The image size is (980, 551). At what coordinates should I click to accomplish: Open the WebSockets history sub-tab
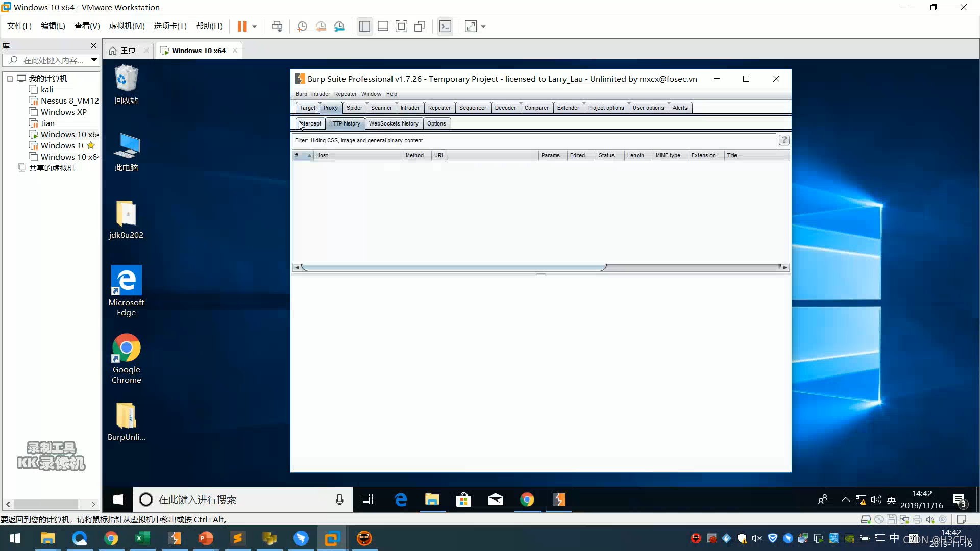(x=393, y=123)
